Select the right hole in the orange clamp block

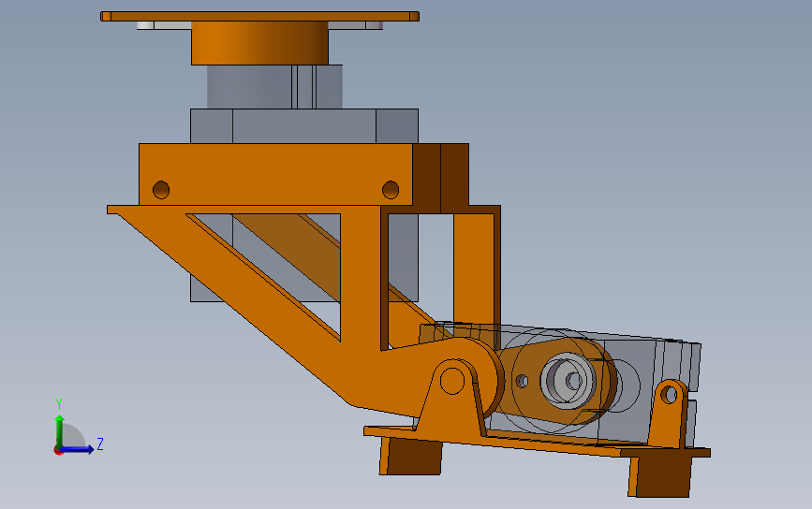(391, 190)
